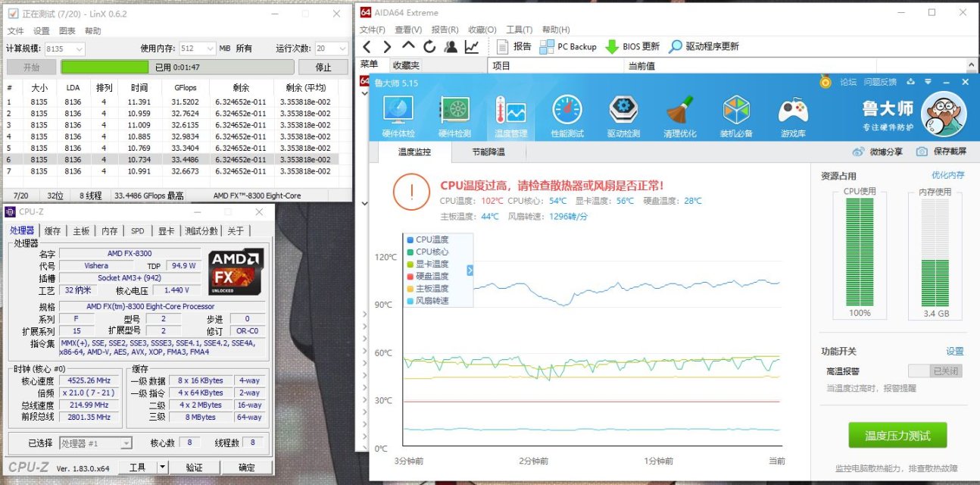Image resolution: width=980 pixels, height=485 pixels.
Task: Toggle CPU核心 legend series in chart
Action: pyautogui.click(x=427, y=252)
